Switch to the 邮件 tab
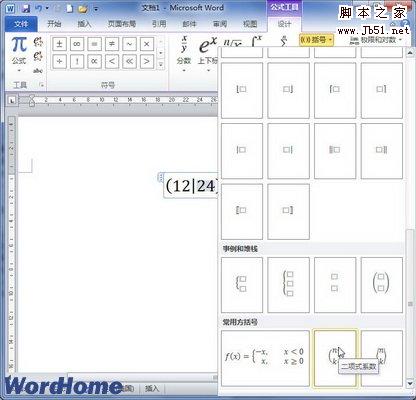Viewport: 416px width, 400px height. click(189, 24)
